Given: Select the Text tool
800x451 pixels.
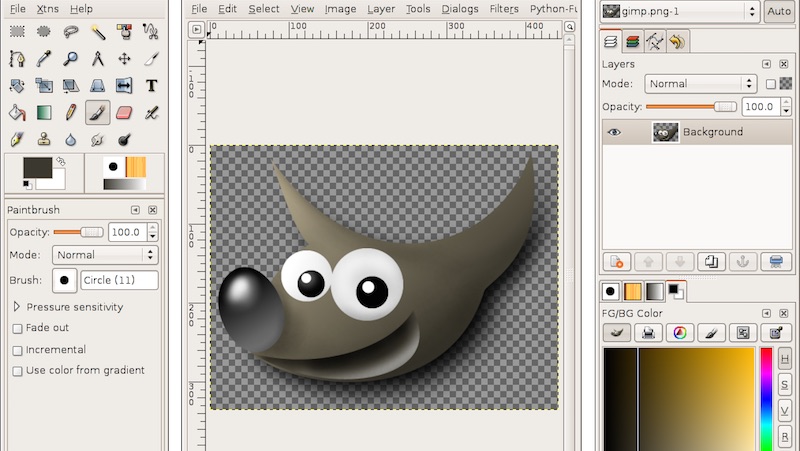Looking at the screenshot, I should [151, 86].
